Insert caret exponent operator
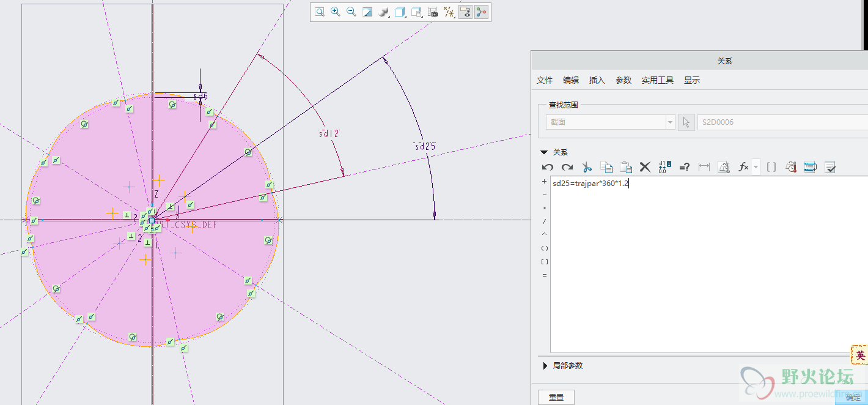This screenshot has width=868, height=405. (x=545, y=234)
